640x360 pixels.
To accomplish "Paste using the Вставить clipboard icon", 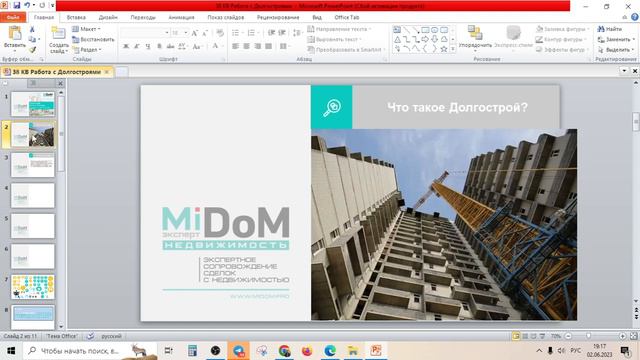I will pos(15,33).
